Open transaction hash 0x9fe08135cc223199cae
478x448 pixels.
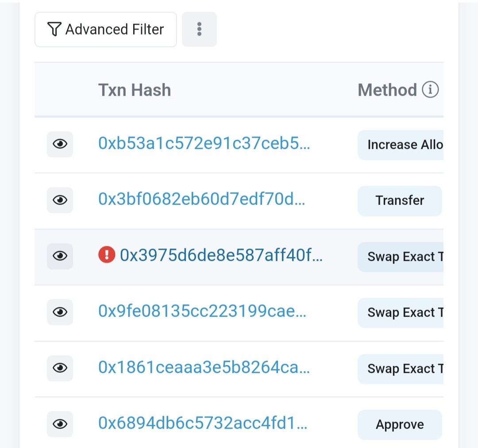(202, 311)
